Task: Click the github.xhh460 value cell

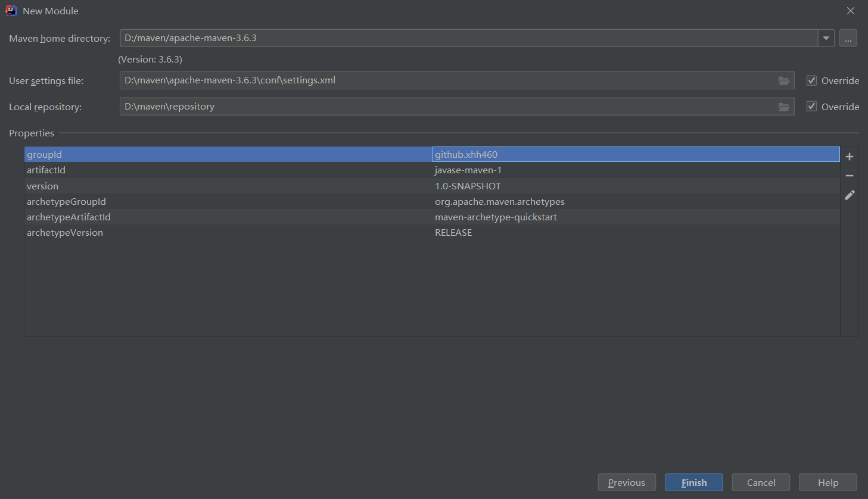Action: [636, 154]
